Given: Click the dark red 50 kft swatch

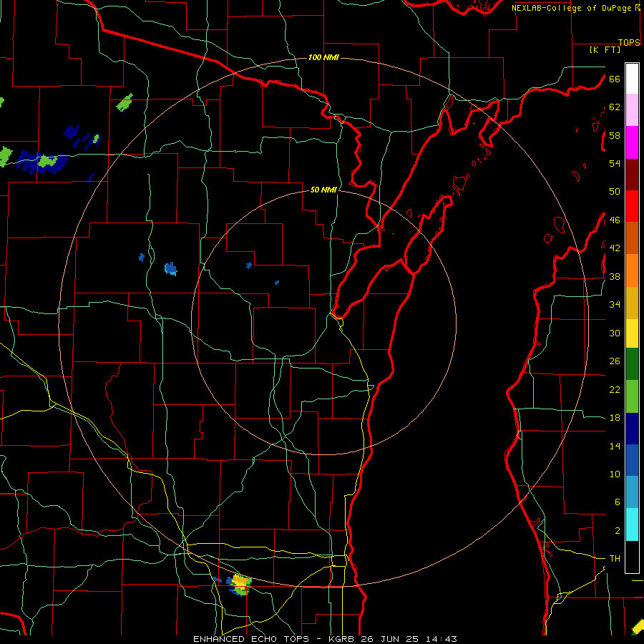Looking at the screenshot, I should coord(632,175).
